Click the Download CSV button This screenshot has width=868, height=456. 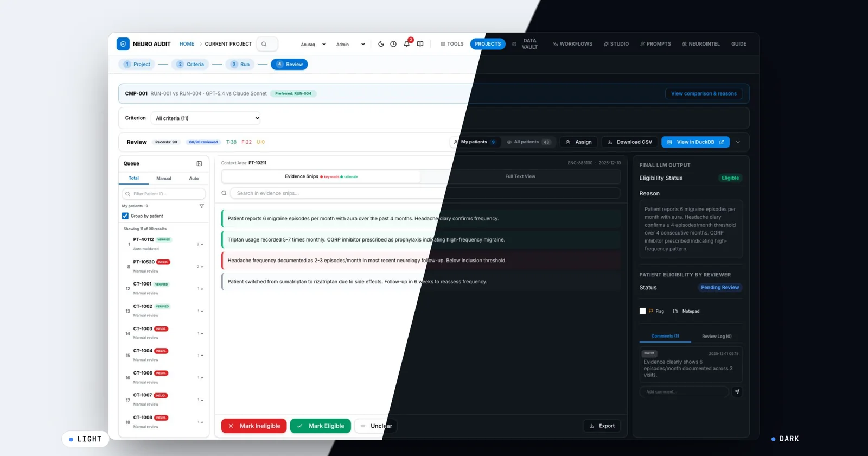(x=629, y=142)
